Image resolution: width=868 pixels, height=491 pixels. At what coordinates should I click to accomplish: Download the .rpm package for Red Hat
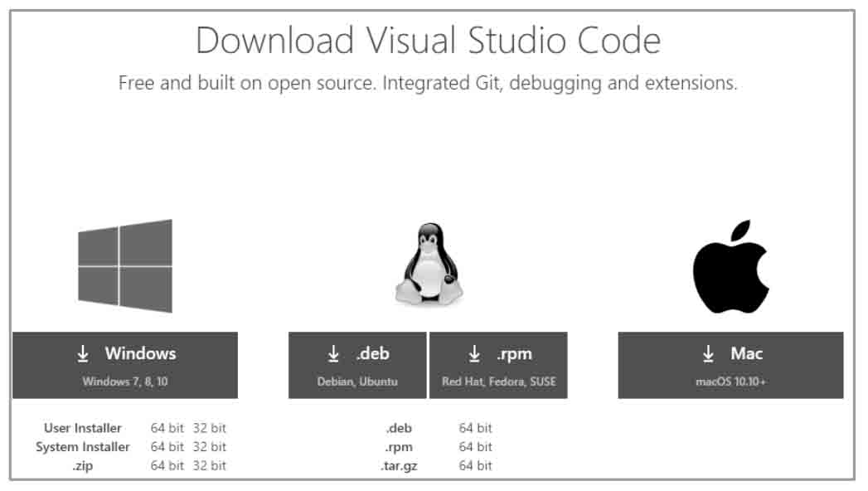point(498,365)
